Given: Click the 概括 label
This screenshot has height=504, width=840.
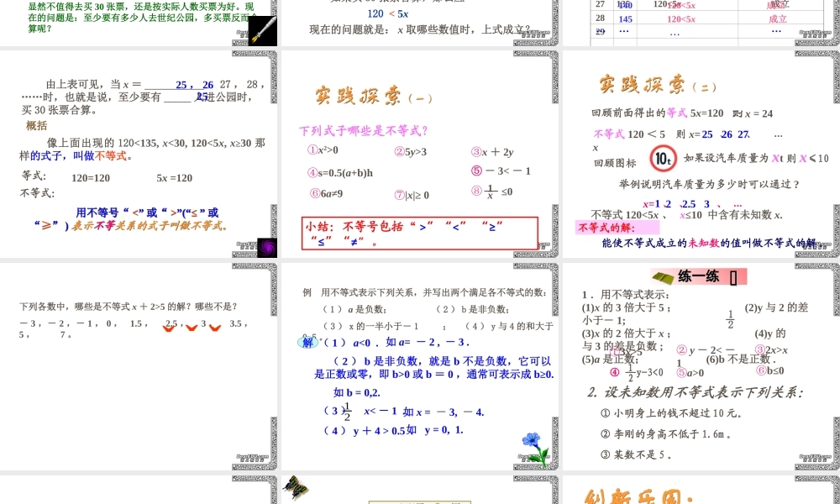Looking at the screenshot, I should point(36,126).
